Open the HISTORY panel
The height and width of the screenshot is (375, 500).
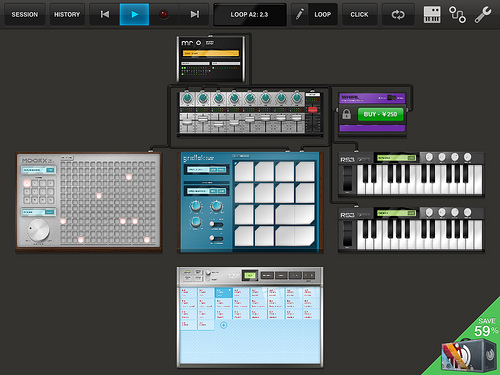coord(67,14)
